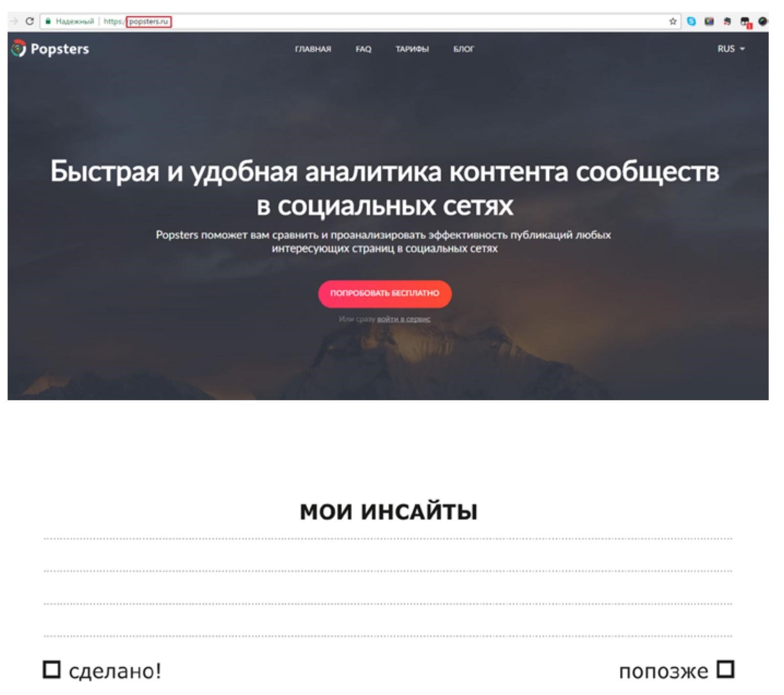Click the Evernote elephant extension icon
The height and width of the screenshot is (695, 784).
tap(727, 21)
